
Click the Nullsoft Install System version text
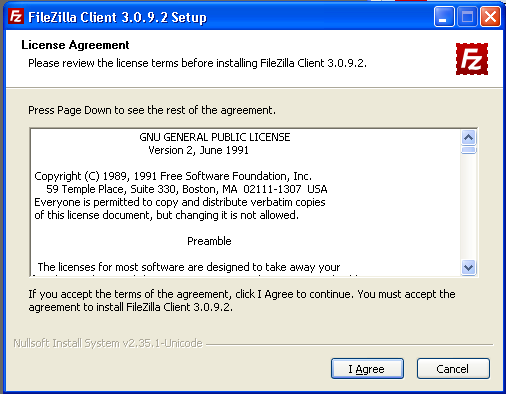tap(108, 343)
